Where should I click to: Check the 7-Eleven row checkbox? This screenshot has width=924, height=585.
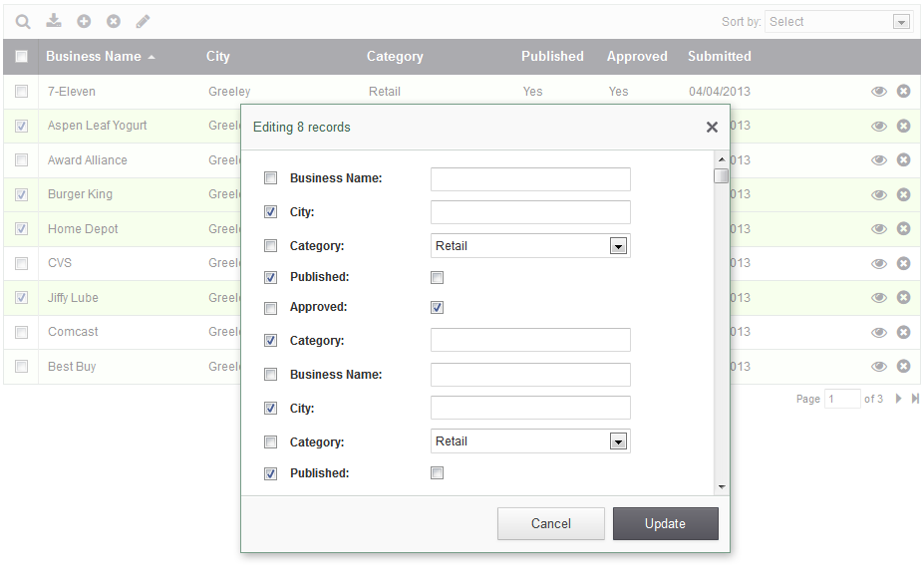(x=21, y=92)
